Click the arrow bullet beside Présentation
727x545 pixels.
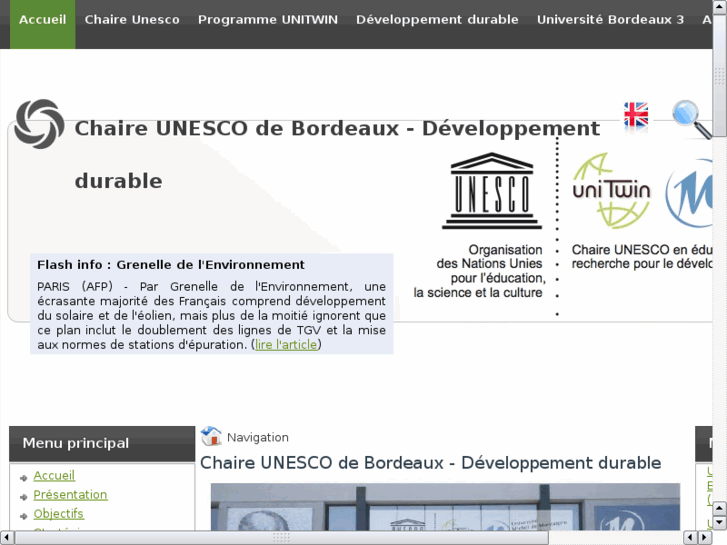pyautogui.click(x=24, y=497)
